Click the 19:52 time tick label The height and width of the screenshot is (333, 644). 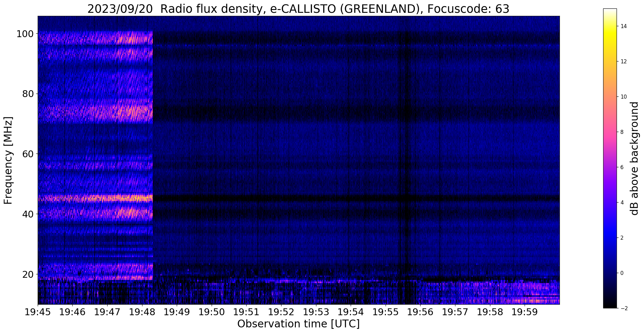coord(281,311)
